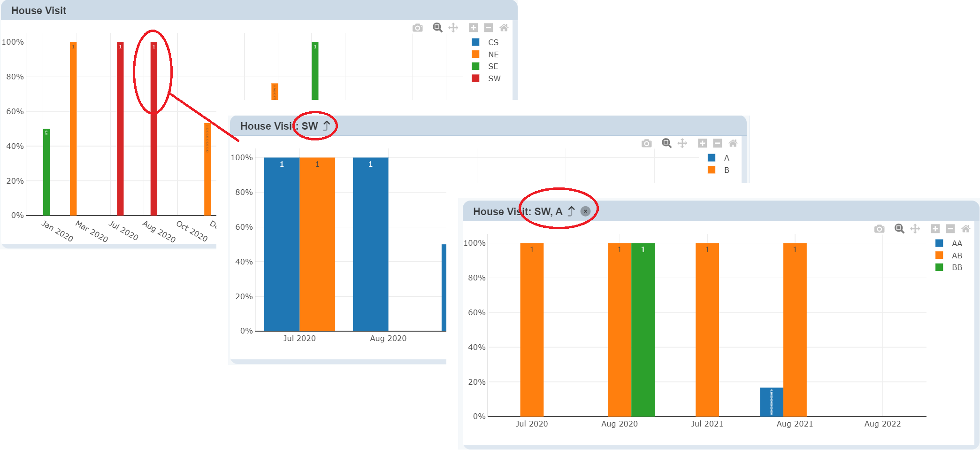The height and width of the screenshot is (450, 980).
Task: Click the zoom in plus icon in the top House Visit chart
Action: 473,28
